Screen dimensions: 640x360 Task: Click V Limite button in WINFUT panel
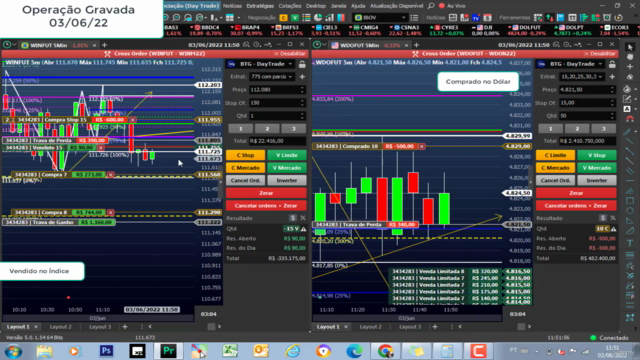click(x=287, y=155)
